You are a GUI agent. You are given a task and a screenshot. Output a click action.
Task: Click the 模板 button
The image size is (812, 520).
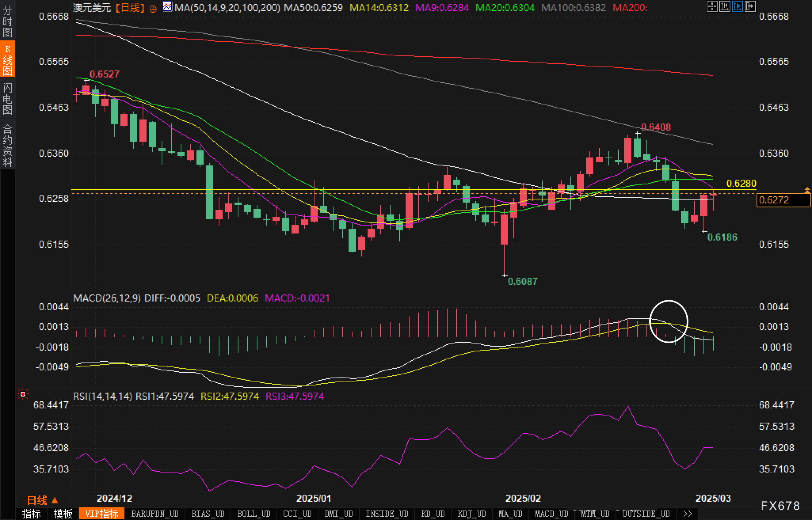point(63,514)
